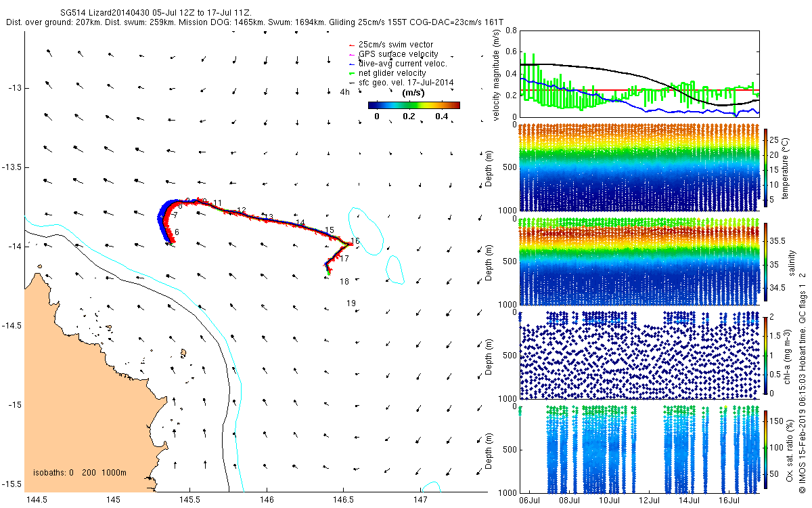This screenshot has height=508, width=812.
Task: Click the '145.5' longitude tick label
Action: (x=190, y=501)
